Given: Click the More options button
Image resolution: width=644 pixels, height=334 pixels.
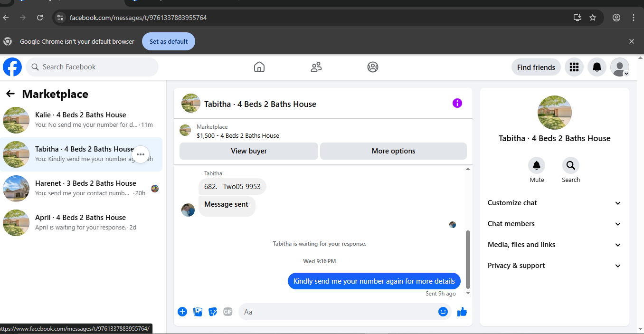Looking at the screenshot, I should coord(393,151).
